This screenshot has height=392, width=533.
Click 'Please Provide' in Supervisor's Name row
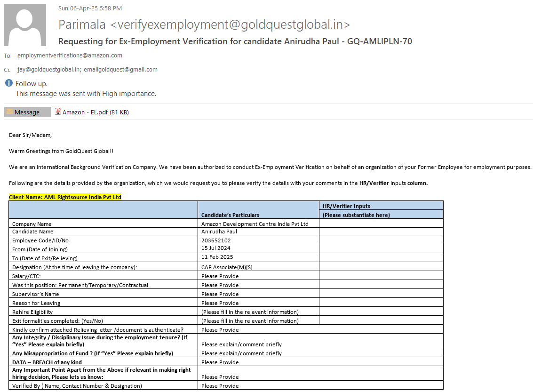pyautogui.click(x=220, y=294)
